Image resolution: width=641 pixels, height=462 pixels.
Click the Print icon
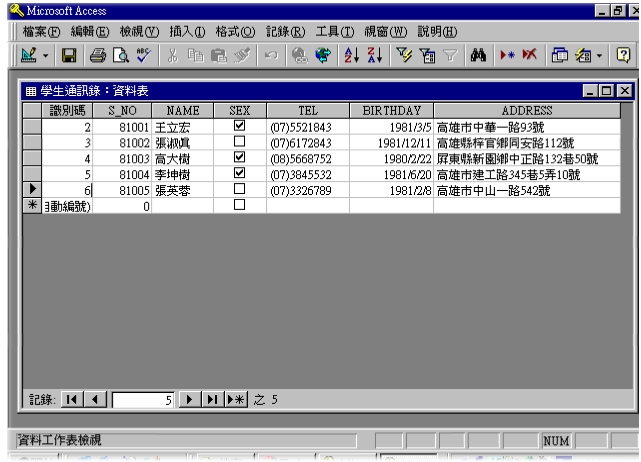click(98, 55)
